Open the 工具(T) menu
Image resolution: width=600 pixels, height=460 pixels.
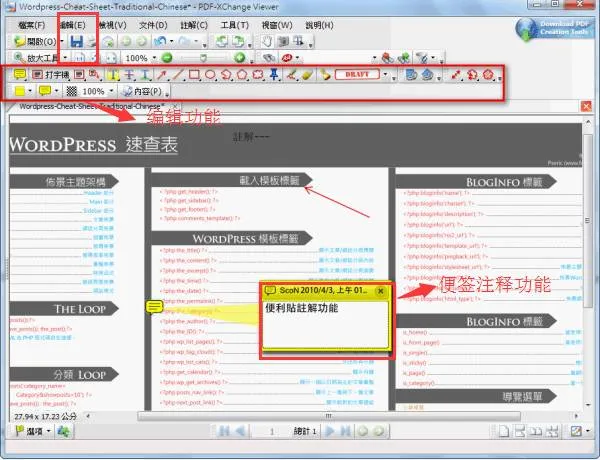[235, 25]
